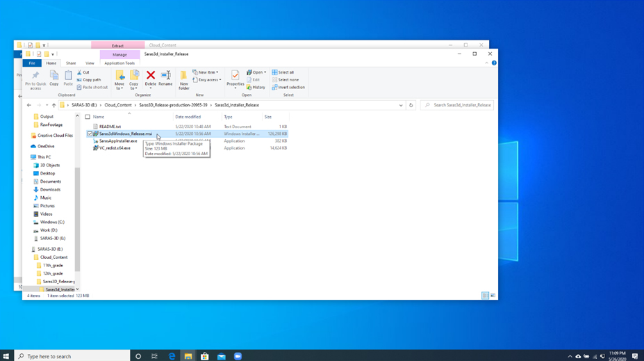Cut the selected file

coord(83,72)
